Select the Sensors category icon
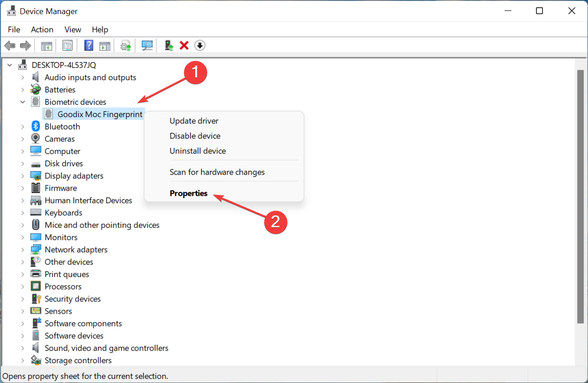Image resolution: width=588 pixels, height=383 pixels. click(36, 311)
